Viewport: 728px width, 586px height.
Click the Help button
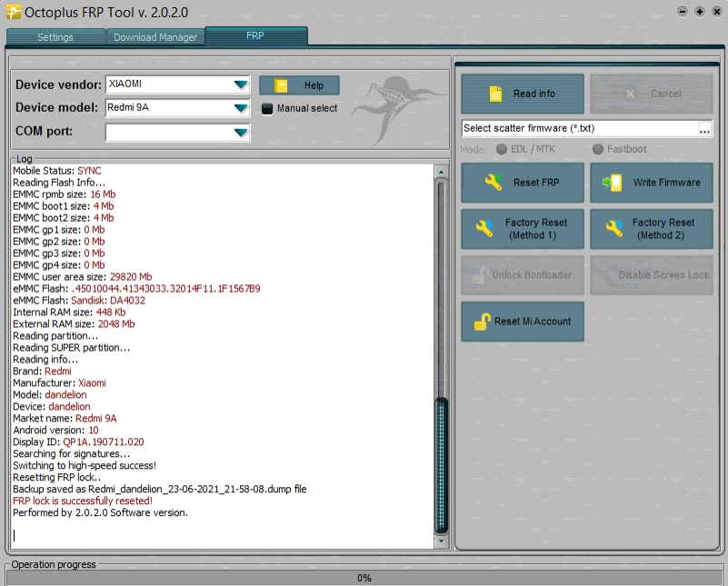coord(299,85)
